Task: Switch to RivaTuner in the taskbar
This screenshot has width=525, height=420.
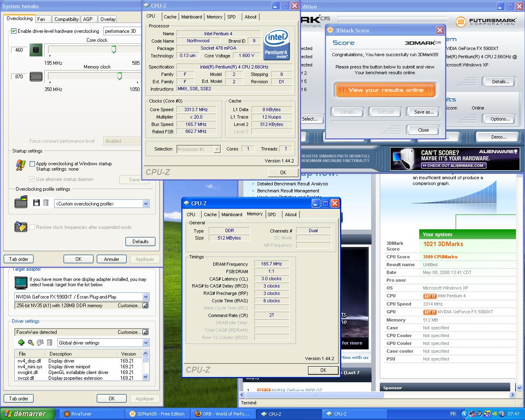Action: click(x=92, y=414)
